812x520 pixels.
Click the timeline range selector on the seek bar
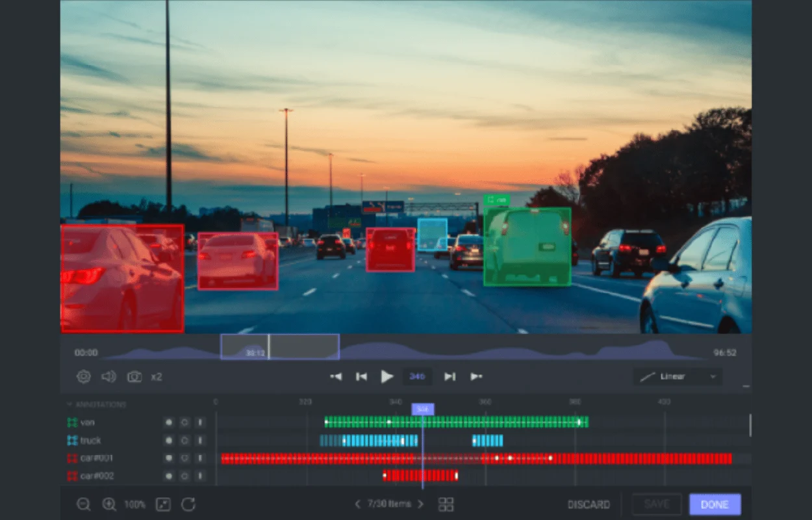280,346
